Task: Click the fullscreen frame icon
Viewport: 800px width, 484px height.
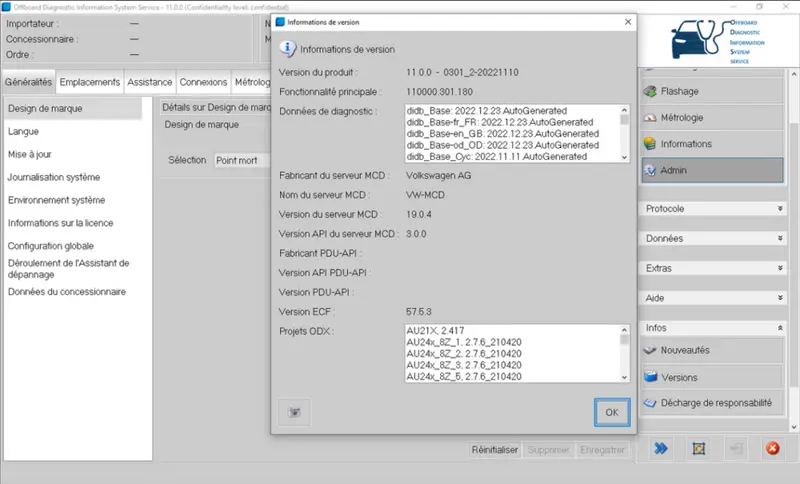Action: pyautogui.click(x=698, y=449)
